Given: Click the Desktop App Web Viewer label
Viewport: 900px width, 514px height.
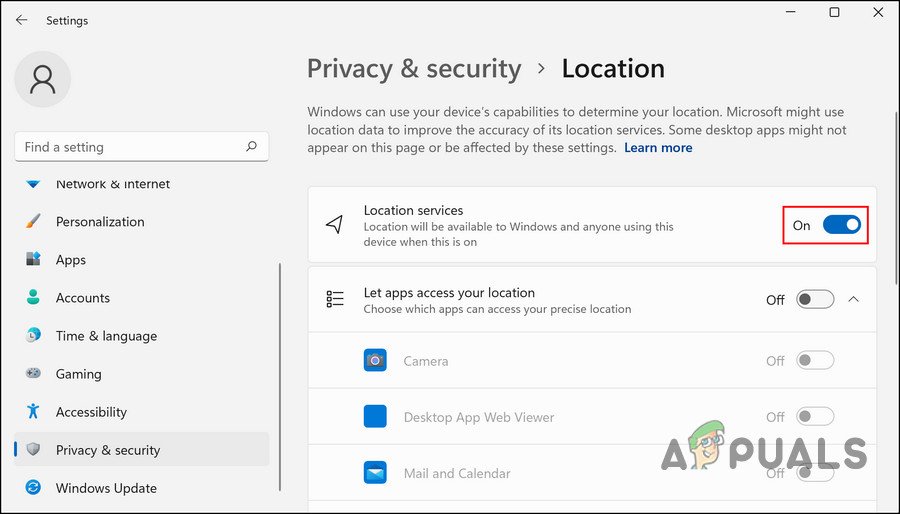Looking at the screenshot, I should tap(479, 417).
